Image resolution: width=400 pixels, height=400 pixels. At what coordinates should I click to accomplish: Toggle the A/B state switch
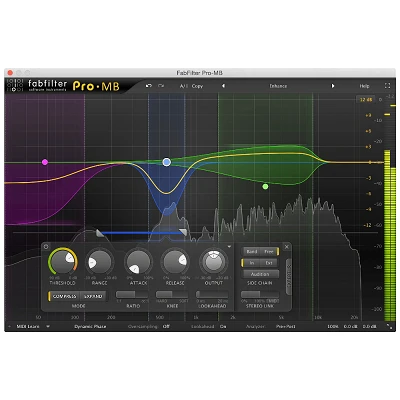coord(184,86)
